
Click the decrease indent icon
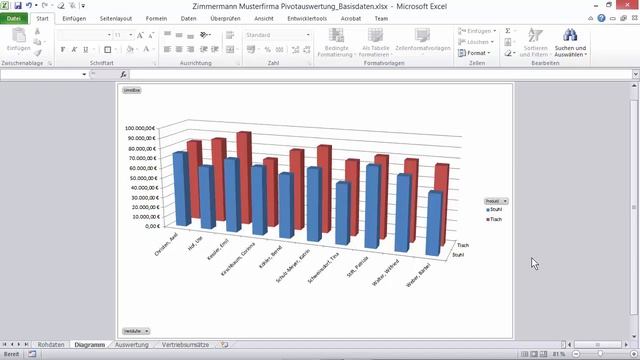click(x=204, y=49)
